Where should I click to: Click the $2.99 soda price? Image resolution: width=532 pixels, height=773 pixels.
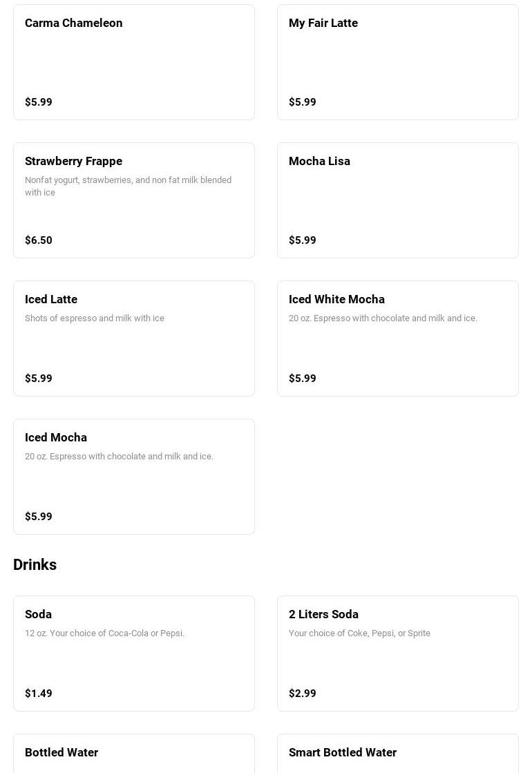point(303,694)
